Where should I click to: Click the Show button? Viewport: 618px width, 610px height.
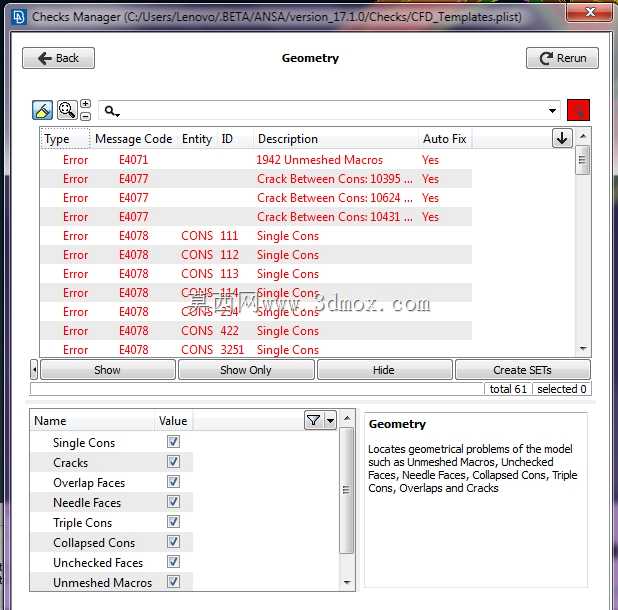click(x=108, y=370)
